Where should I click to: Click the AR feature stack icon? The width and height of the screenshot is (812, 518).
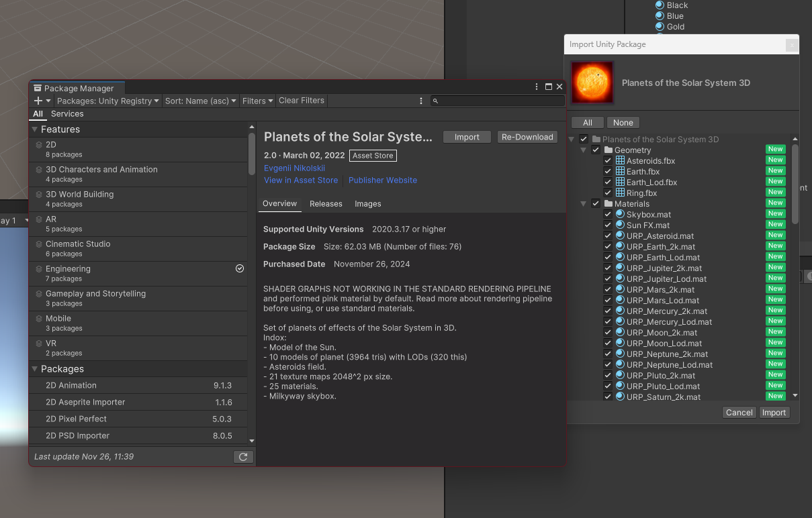click(x=39, y=219)
